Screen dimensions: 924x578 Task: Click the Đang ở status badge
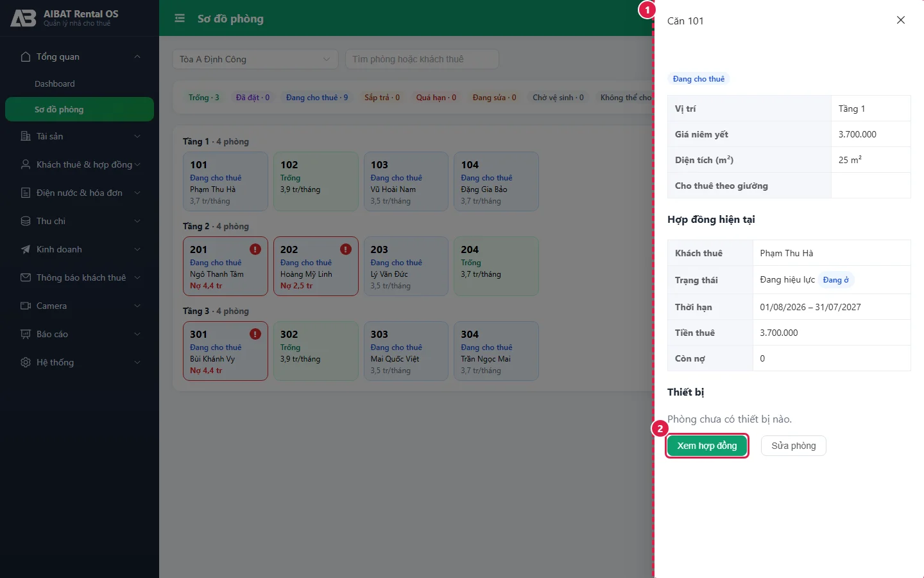point(836,280)
